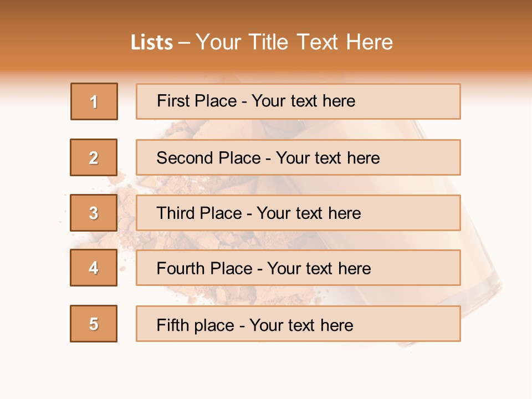The height and width of the screenshot is (399, 532).
Task: Click the word "Fifth" in the last bar
Action: click(173, 325)
